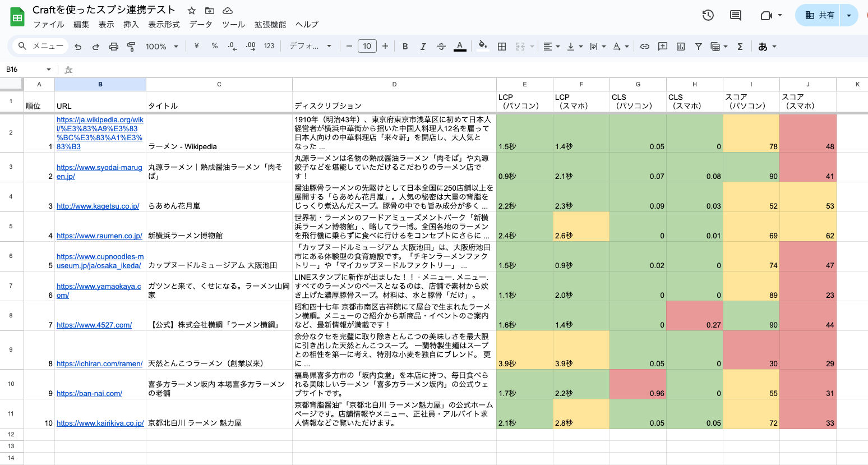This screenshot has height=465, width=868.
Task: Rename the Craftを使ったスプシ連携テスト title
Action: [104, 10]
